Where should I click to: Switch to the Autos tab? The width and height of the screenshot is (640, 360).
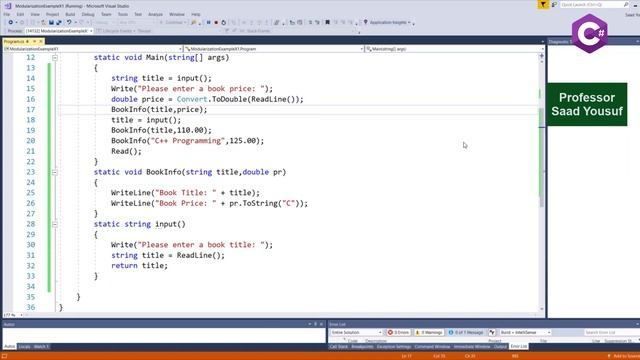pyautogui.click(x=9, y=347)
